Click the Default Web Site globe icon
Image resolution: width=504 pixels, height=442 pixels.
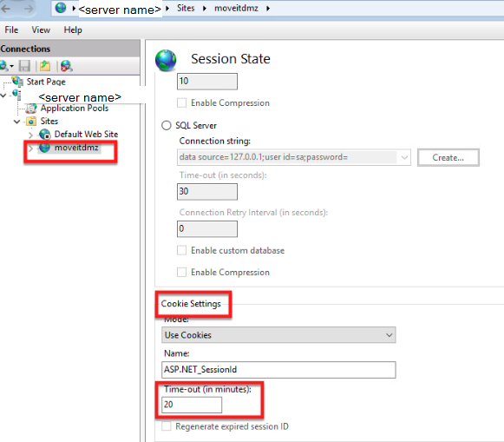click(45, 134)
